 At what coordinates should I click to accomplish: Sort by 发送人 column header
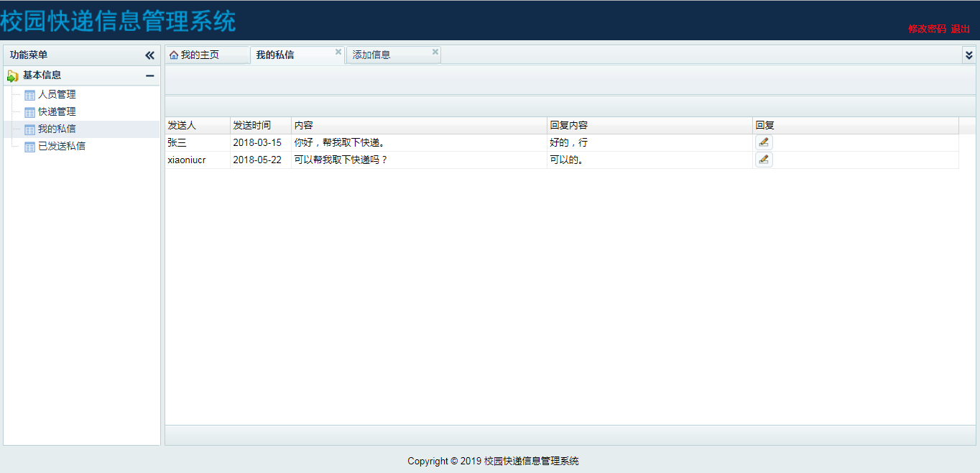tap(198, 125)
